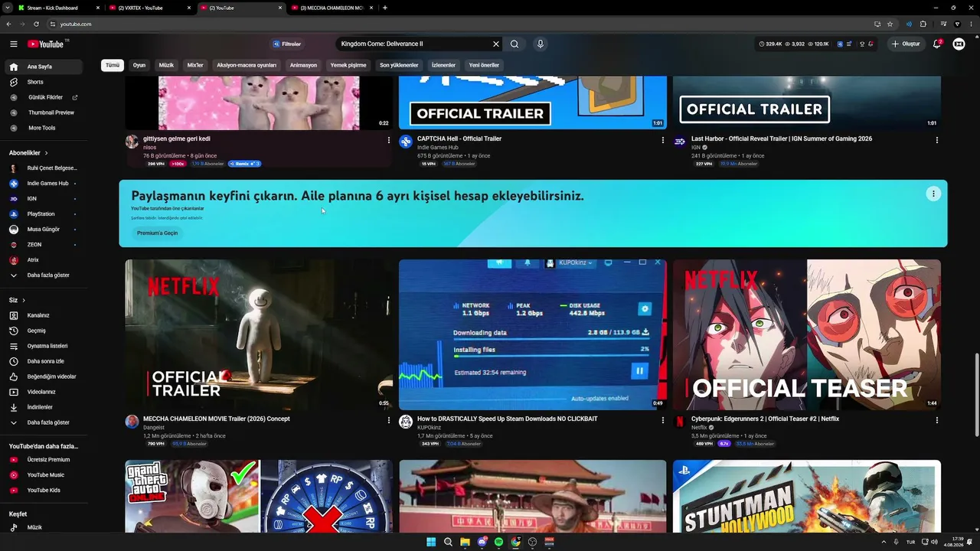
Task: Open Discord from the taskbar
Action: pyautogui.click(x=482, y=542)
